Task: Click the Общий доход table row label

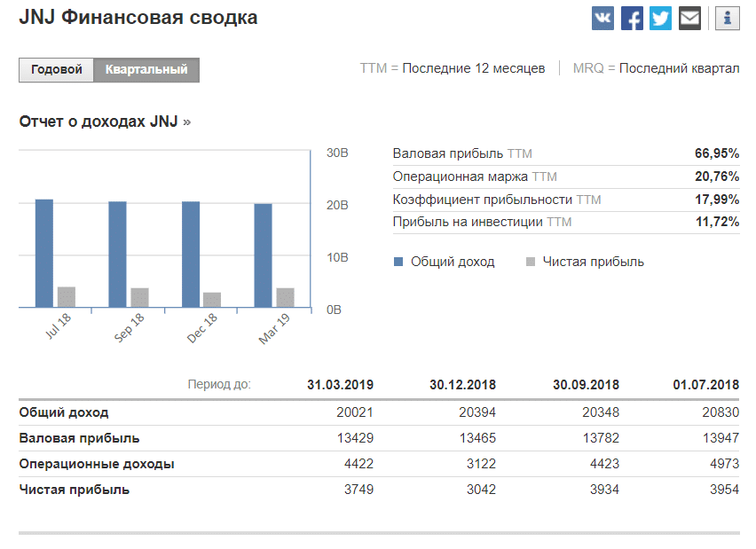Action: click(64, 412)
